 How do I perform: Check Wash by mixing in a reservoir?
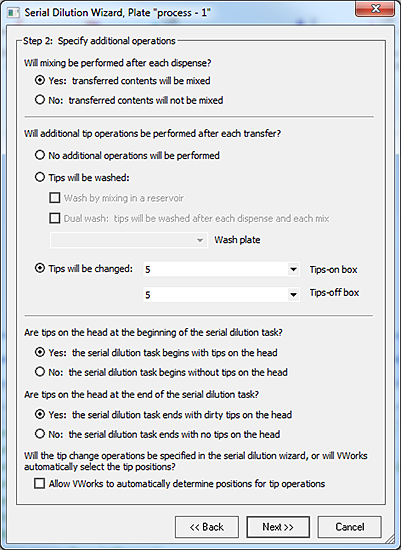click(x=55, y=198)
